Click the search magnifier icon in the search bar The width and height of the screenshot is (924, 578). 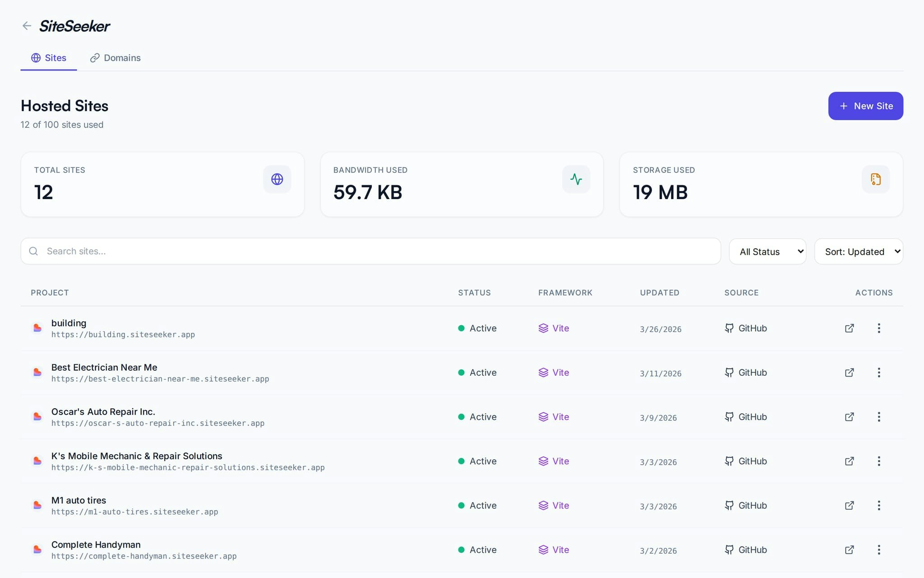point(34,251)
